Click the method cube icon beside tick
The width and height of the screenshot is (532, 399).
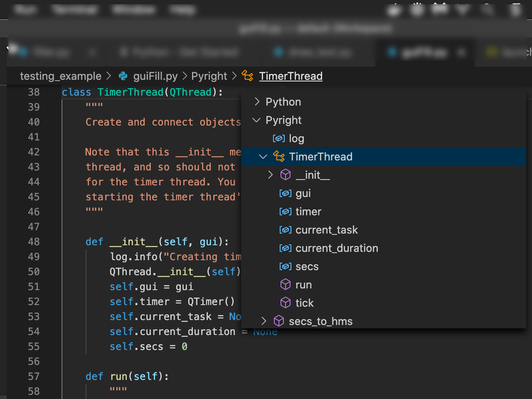286,303
